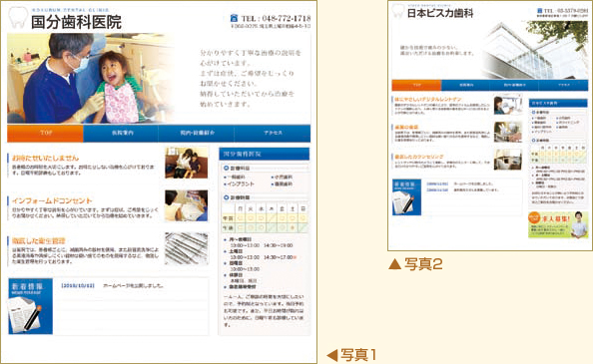Click the インフォームドコンセント heading link
This screenshot has width=593, height=364.
(x=52, y=200)
